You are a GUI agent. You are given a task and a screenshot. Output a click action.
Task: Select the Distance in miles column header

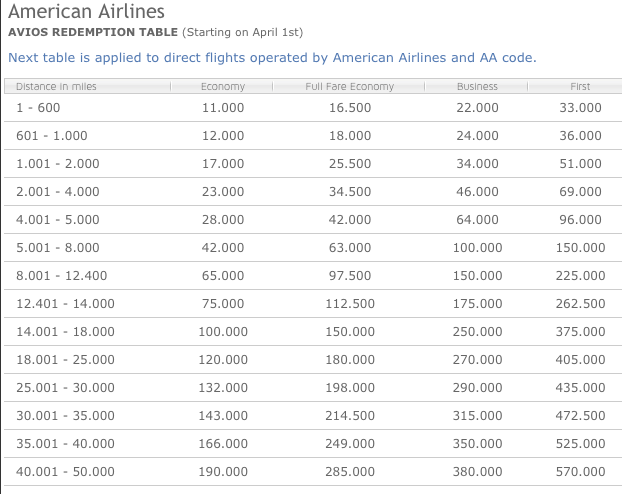57,87
